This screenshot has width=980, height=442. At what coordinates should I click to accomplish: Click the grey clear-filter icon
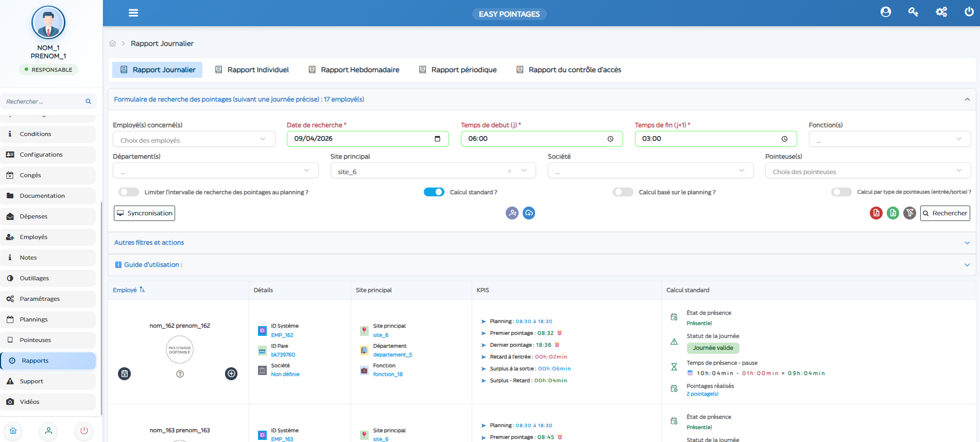tap(910, 213)
